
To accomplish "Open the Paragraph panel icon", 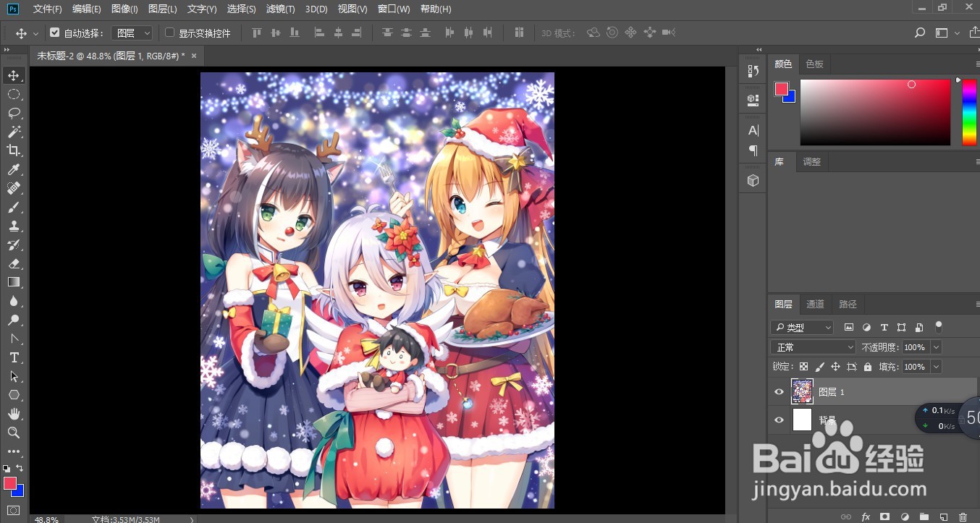I will (753, 150).
